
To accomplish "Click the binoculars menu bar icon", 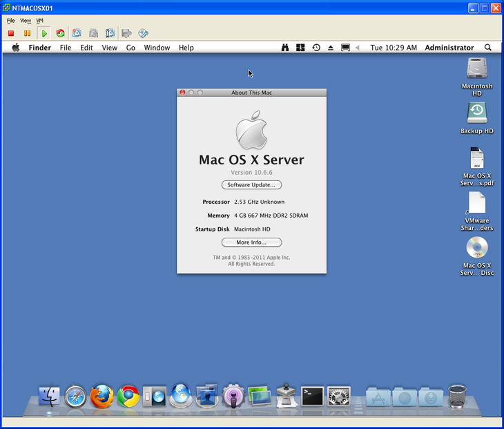I will (284, 48).
